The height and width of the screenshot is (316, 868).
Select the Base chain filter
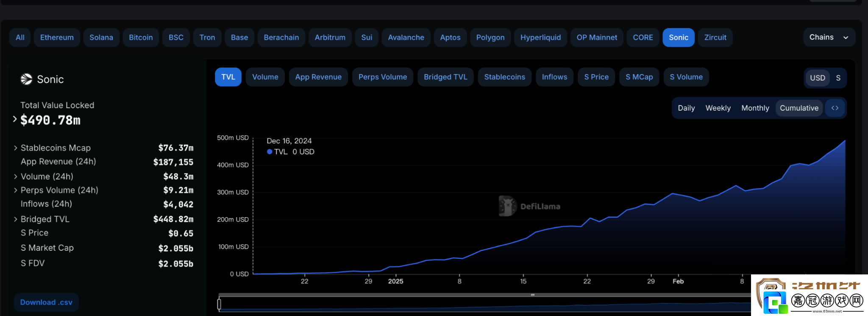pyautogui.click(x=239, y=38)
